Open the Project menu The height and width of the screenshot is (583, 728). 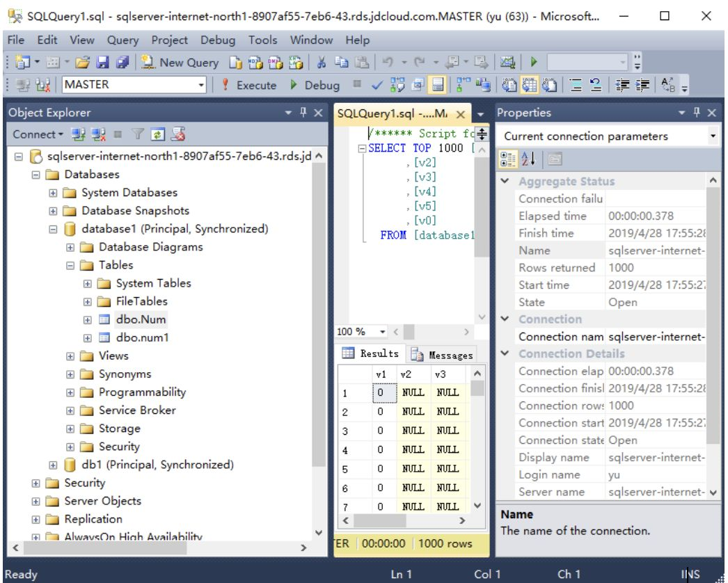(x=169, y=40)
